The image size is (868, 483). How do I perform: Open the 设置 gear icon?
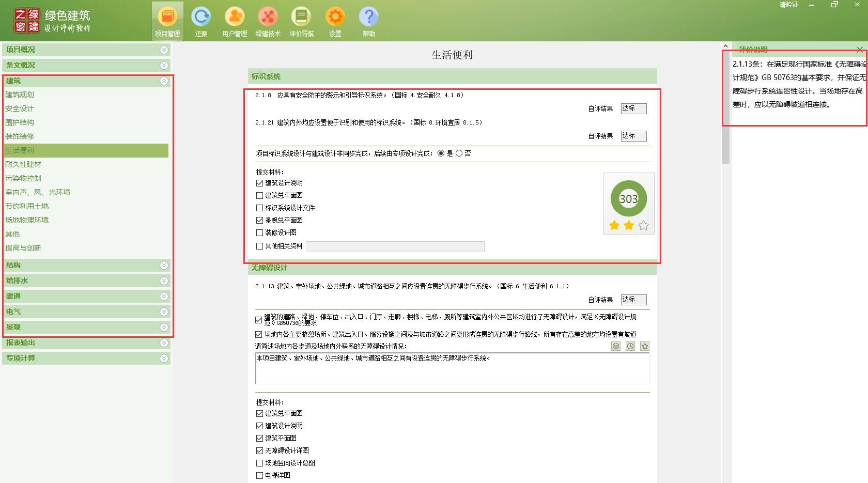(335, 21)
